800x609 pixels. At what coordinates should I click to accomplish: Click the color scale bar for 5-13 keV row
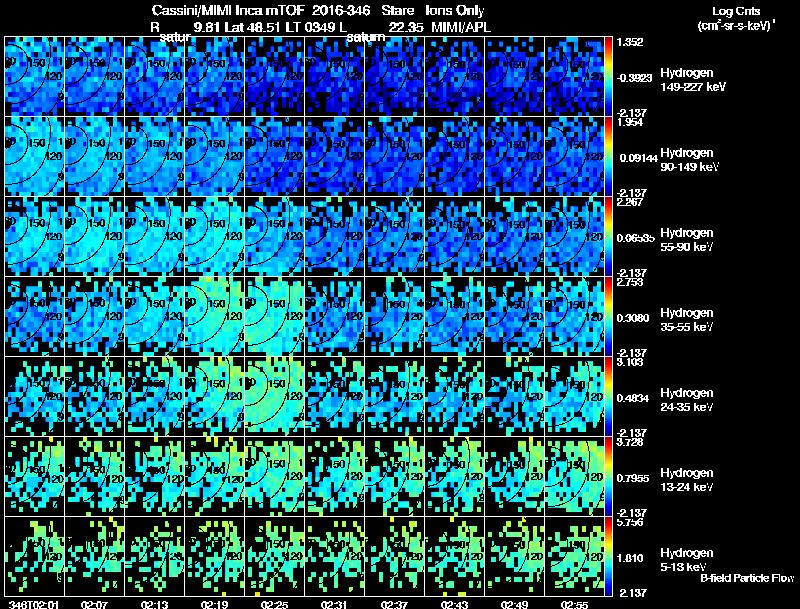pyautogui.click(x=608, y=557)
